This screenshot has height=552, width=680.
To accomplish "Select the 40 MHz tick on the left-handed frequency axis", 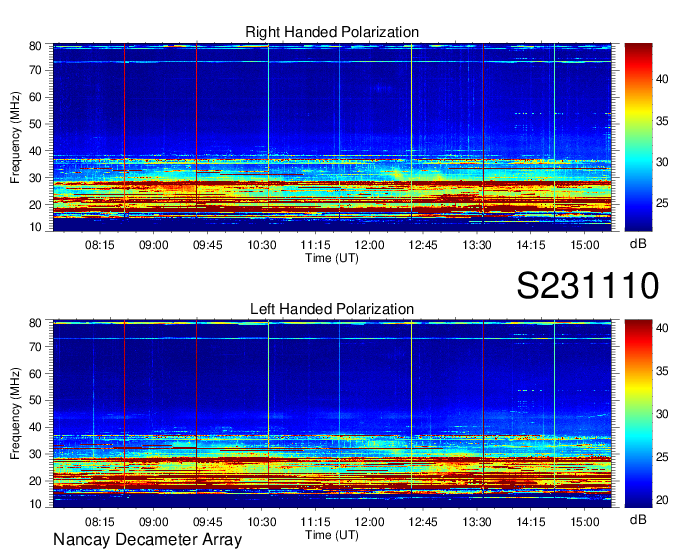I will (35, 428).
